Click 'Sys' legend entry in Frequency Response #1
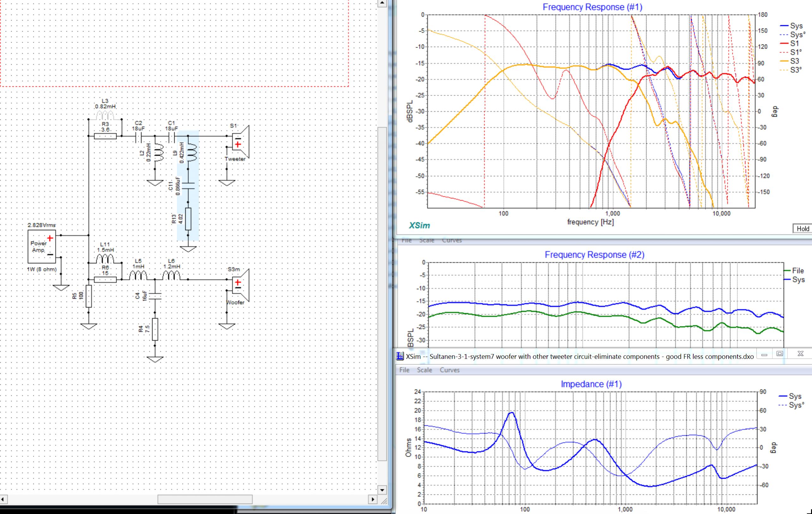 click(791, 26)
